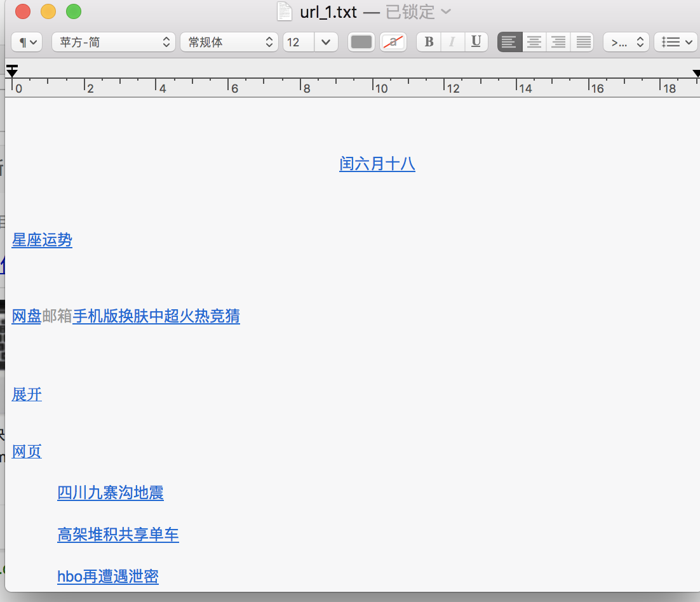Click the font size field showing 12
Viewport: 700px width, 602px height.
pyautogui.click(x=299, y=42)
